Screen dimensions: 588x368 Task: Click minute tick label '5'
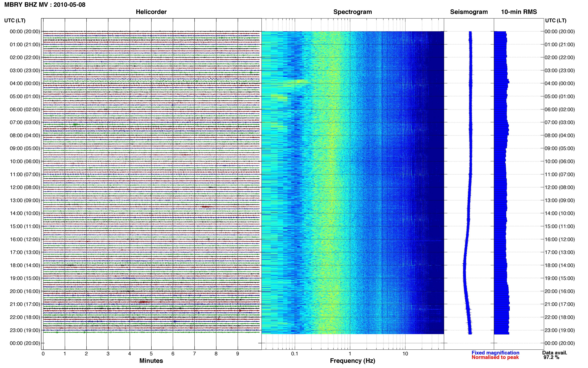tap(151, 354)
